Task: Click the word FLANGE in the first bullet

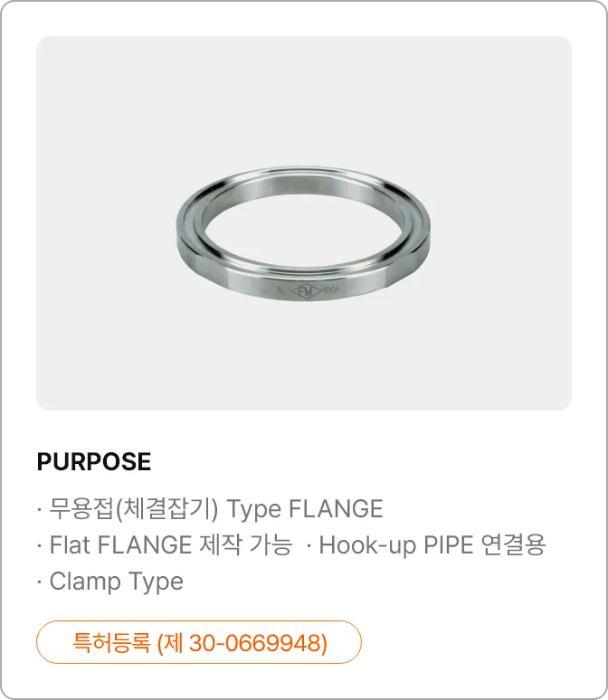Action: coord(336,509)
